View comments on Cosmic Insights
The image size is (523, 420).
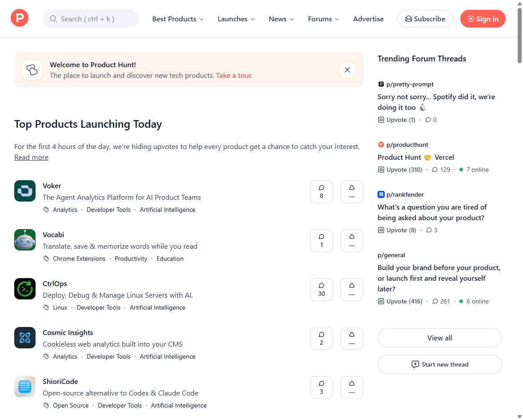click(x=322, y=339)
